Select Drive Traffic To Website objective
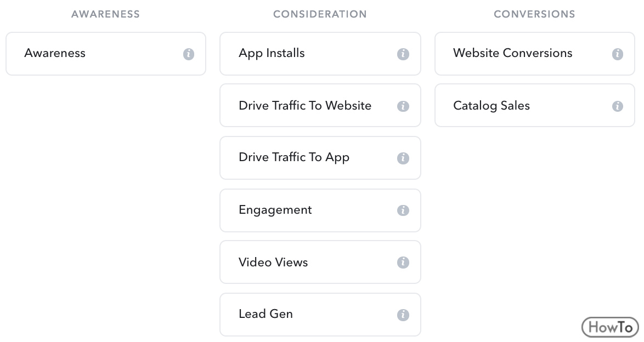 coord(320,106)
